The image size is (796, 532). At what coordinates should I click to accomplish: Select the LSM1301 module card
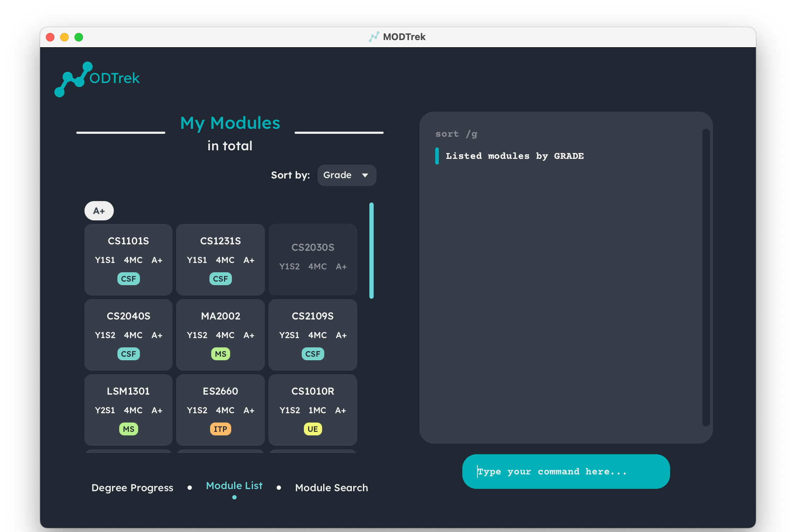pos(128,410)
